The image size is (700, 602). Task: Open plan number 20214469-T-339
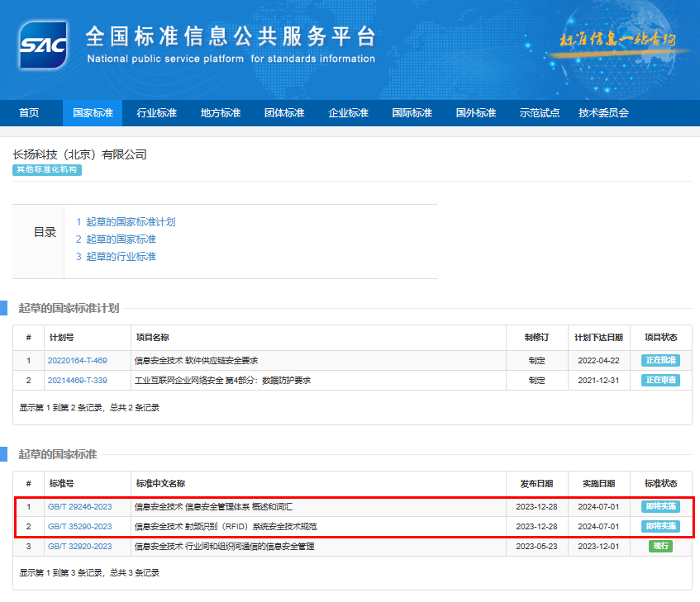[x=77, y=381]
